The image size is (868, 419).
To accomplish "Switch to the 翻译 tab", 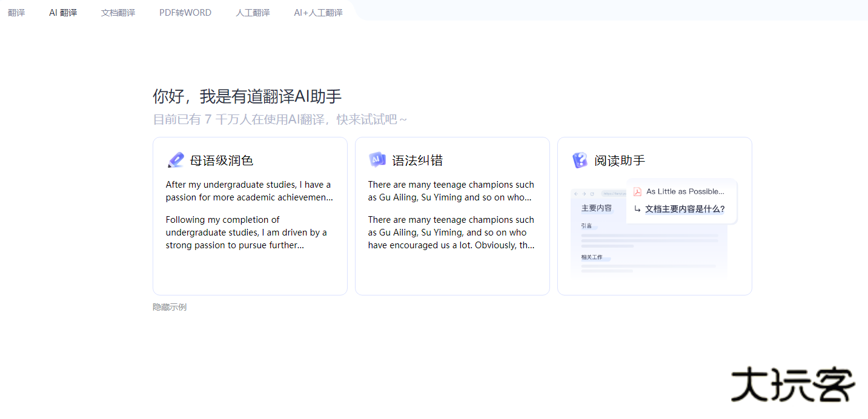I will (16, 12).
